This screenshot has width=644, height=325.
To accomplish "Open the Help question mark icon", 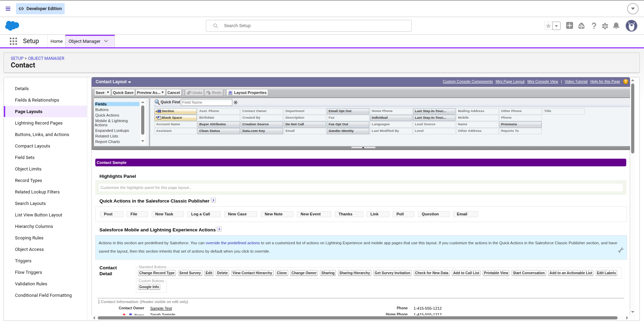I will [x=594, y=26].
